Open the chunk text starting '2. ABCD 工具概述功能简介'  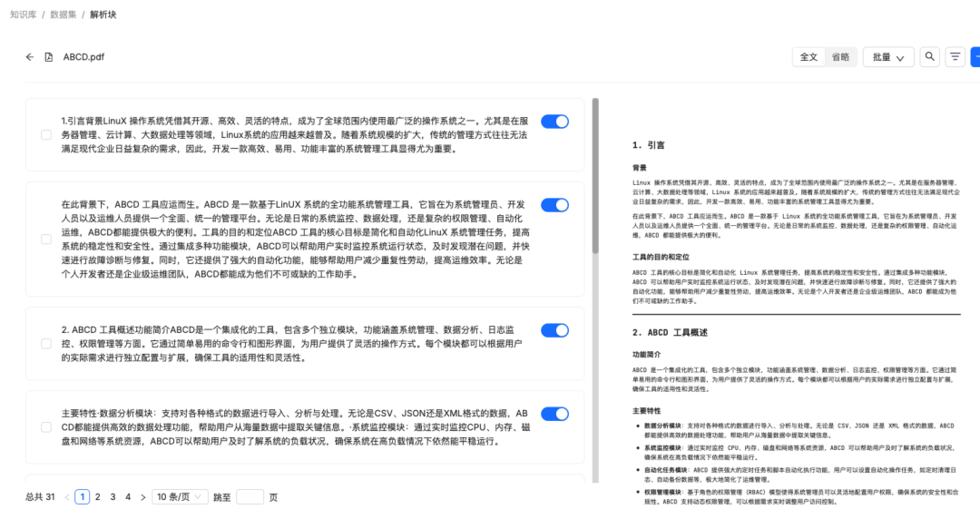tap(291, 344)
